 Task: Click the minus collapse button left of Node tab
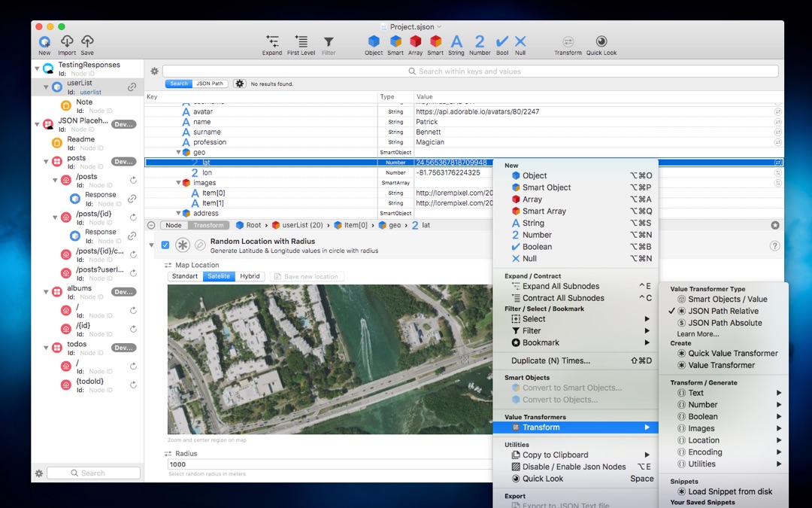pos(151,225)
